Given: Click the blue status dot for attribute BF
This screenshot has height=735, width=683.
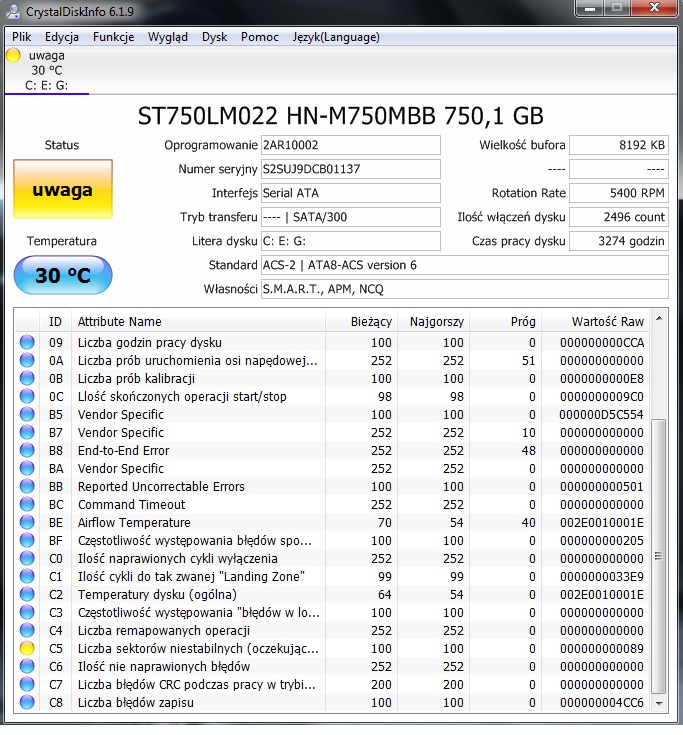Looking at the screenshot, I should click(27, 540).
